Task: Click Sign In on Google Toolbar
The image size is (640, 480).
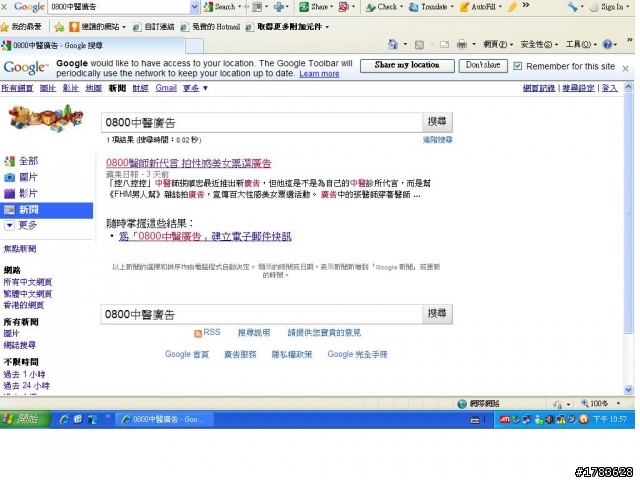Action: click(x=607, y=7)
